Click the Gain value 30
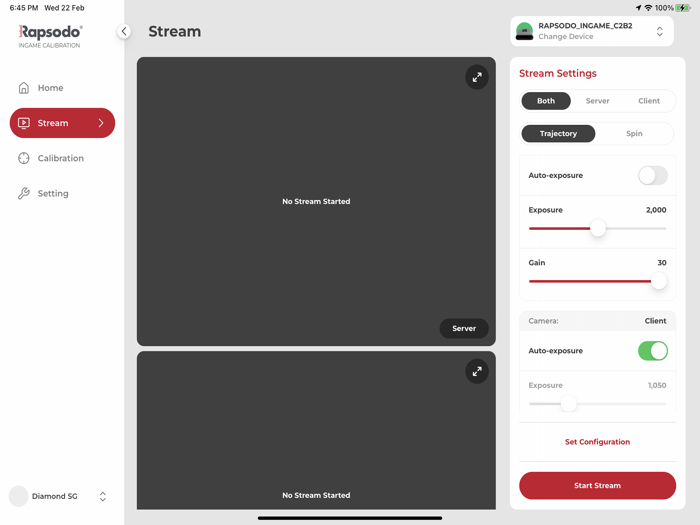This screenshot has height=525, width=700. pyautogui.click(x=662, y=262)
